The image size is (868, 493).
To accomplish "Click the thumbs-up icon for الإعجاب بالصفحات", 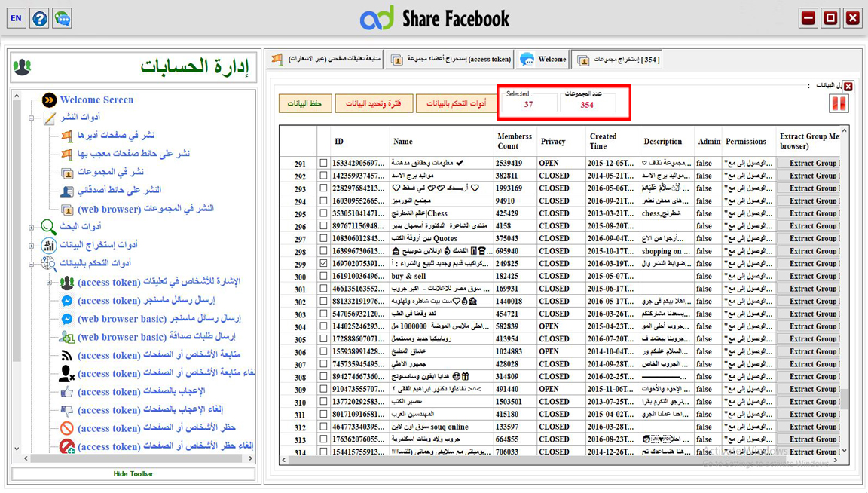I will 67,392.
